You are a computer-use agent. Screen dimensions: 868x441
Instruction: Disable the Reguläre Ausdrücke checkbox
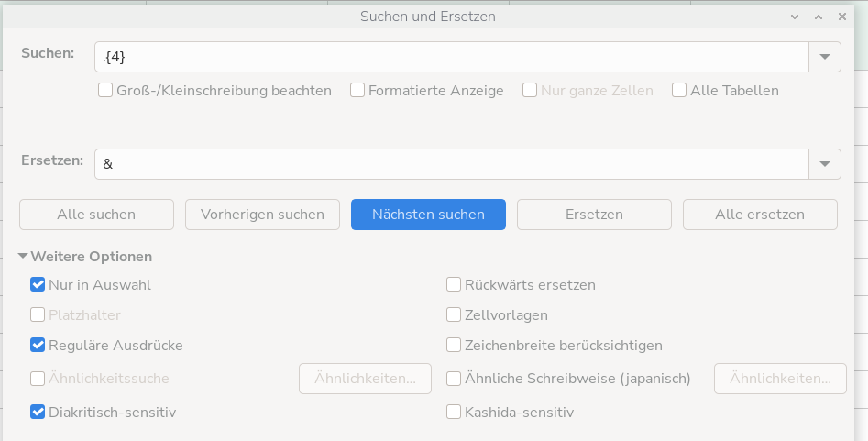(38, 346)
